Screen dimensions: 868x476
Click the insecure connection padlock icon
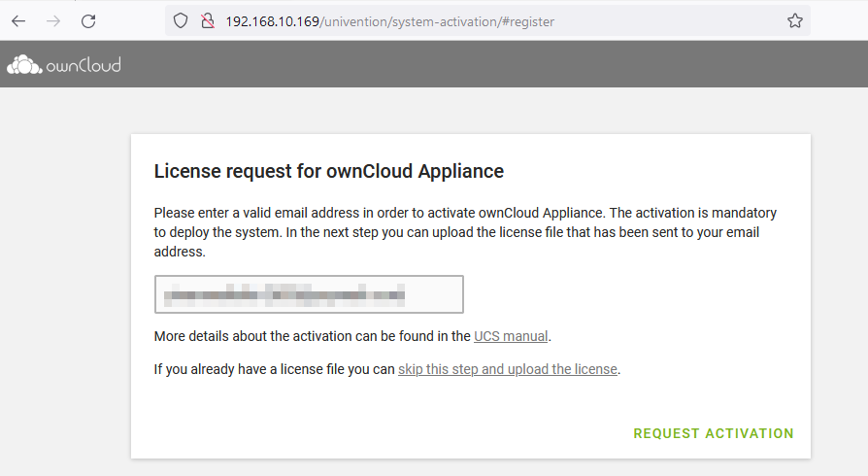click(207, 20)
